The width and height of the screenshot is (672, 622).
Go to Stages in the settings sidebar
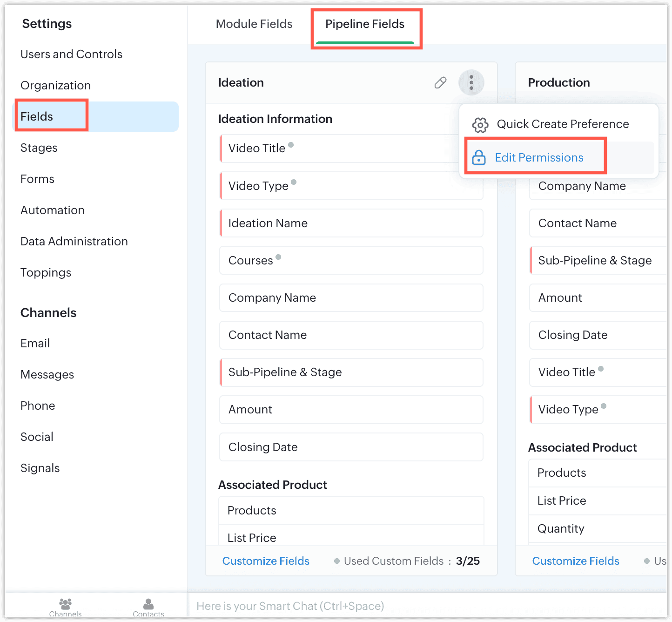[39, 148]
